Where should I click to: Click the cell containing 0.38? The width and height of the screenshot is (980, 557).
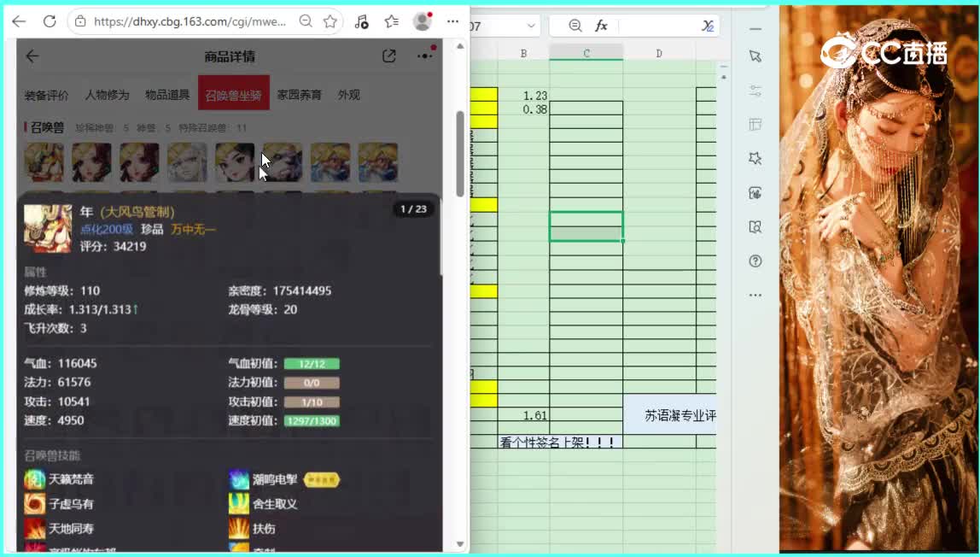click(524, 108)
